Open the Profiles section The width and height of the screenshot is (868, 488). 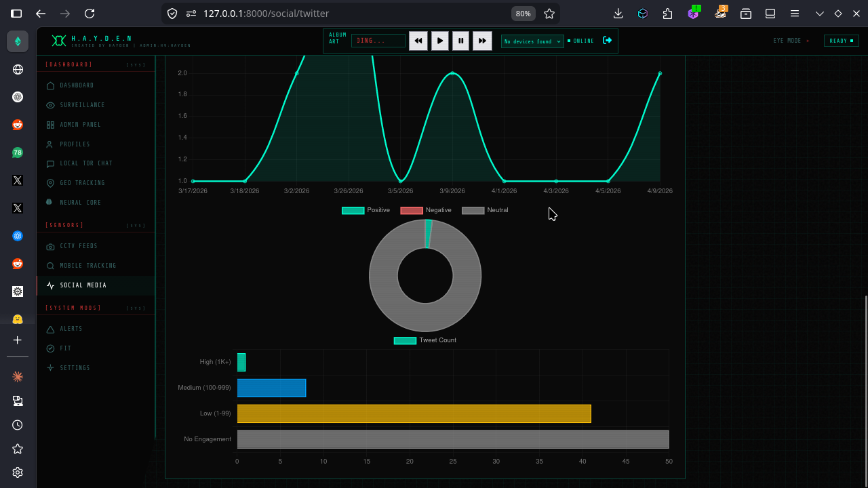coord(96,144)
